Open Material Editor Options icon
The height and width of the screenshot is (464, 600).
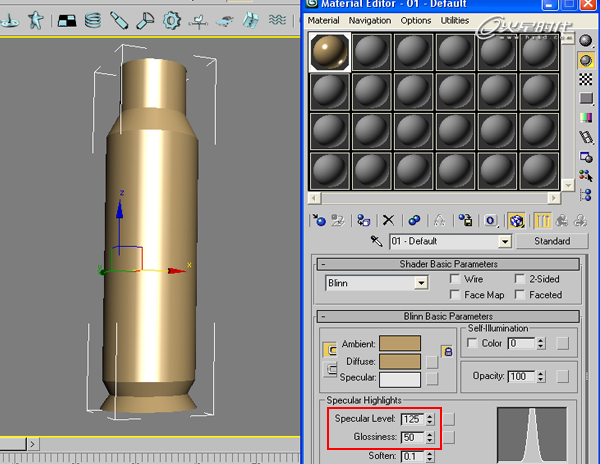point(585,157)
